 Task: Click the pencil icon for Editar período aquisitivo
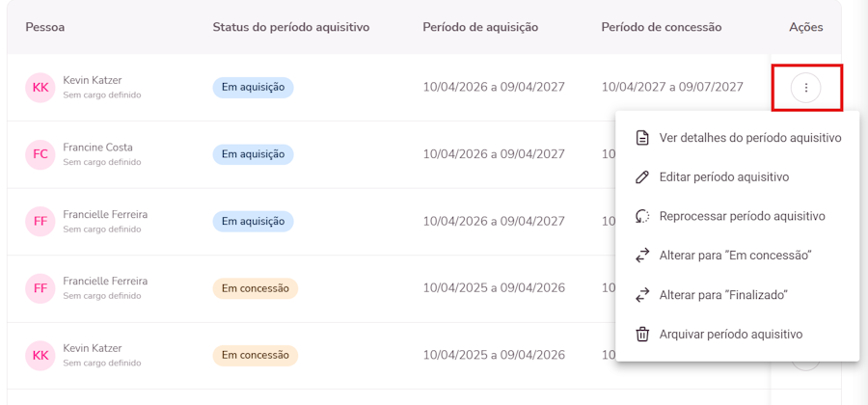tap(642, 177)
